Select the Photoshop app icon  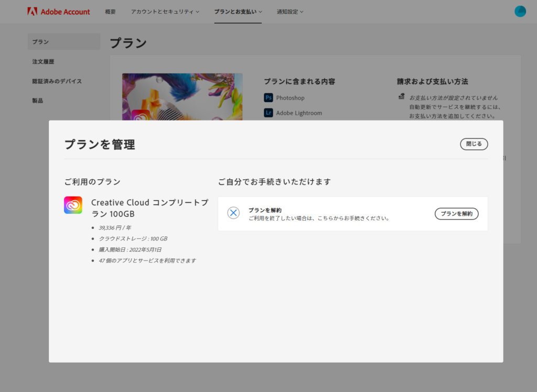(x=269, y=97)
